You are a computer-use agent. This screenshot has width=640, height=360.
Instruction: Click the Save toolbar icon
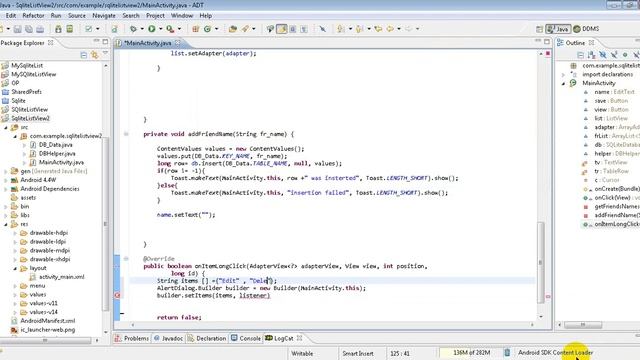18,29
